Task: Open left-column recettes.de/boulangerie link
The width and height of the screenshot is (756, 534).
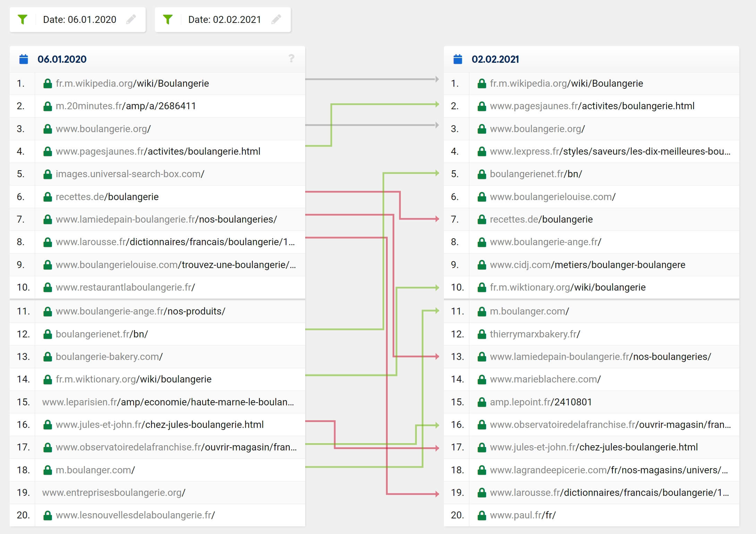Action: point(107,197)
